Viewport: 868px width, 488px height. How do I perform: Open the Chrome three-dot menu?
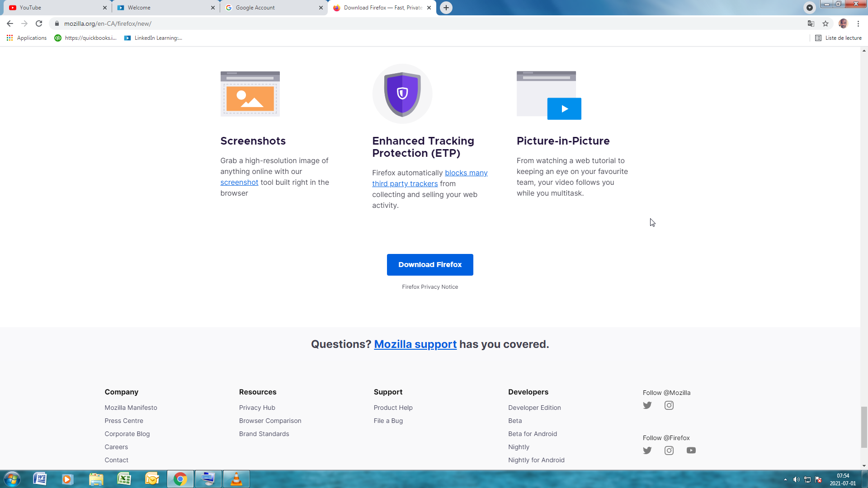click(x=858, y=23)
